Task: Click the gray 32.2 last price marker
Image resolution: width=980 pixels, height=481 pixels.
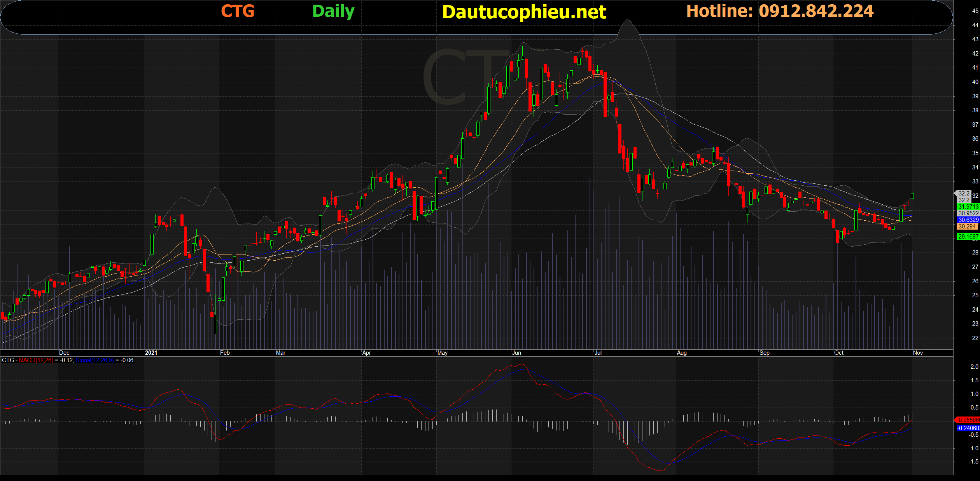Action: 964,193
